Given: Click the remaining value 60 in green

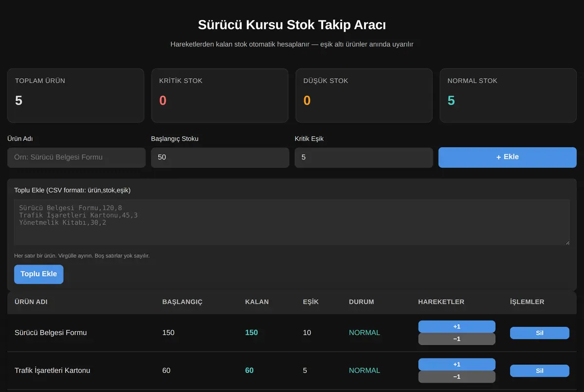Looking at the screenshot, I should (x=249, y=371).
